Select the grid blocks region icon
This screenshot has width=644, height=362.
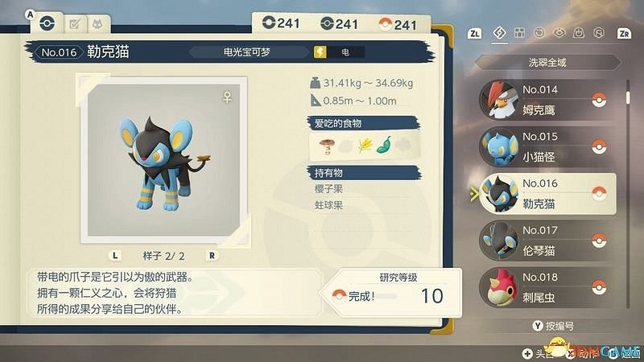pyautogui.click(x=519, y=33)
